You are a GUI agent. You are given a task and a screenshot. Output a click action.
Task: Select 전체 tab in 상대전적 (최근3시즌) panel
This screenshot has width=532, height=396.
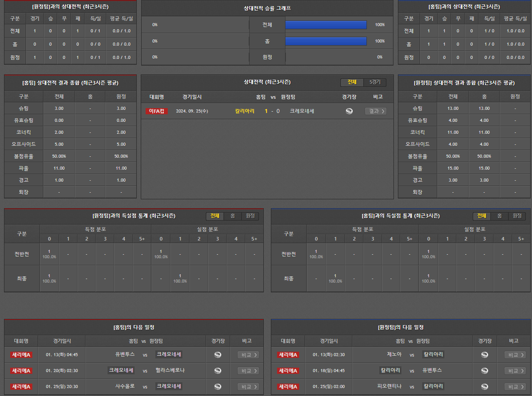click(352, 82)
